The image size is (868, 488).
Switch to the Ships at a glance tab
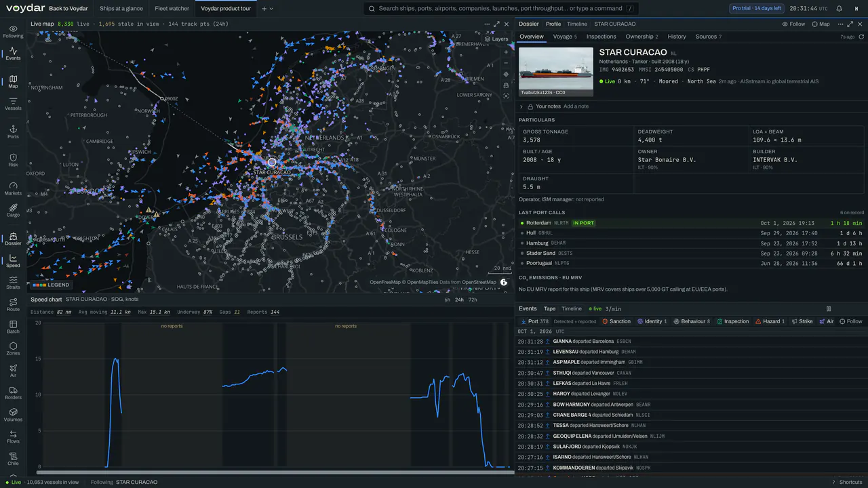121,9
